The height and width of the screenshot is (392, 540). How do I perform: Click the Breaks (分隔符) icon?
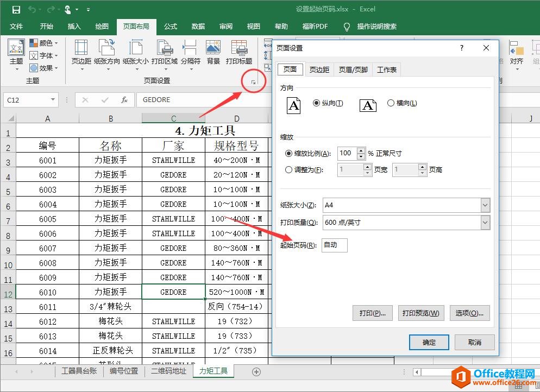coord(190,47)
